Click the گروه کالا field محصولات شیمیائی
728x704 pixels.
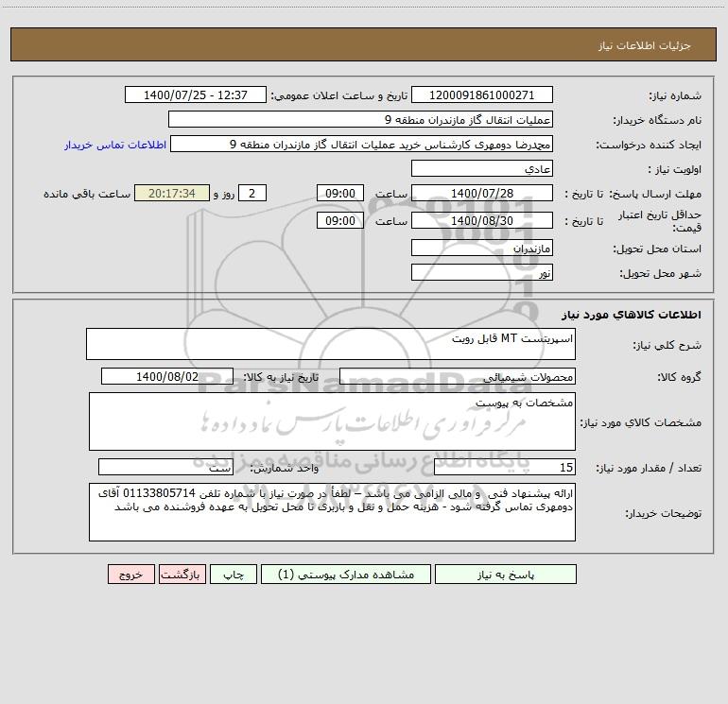tap(458, 376)
